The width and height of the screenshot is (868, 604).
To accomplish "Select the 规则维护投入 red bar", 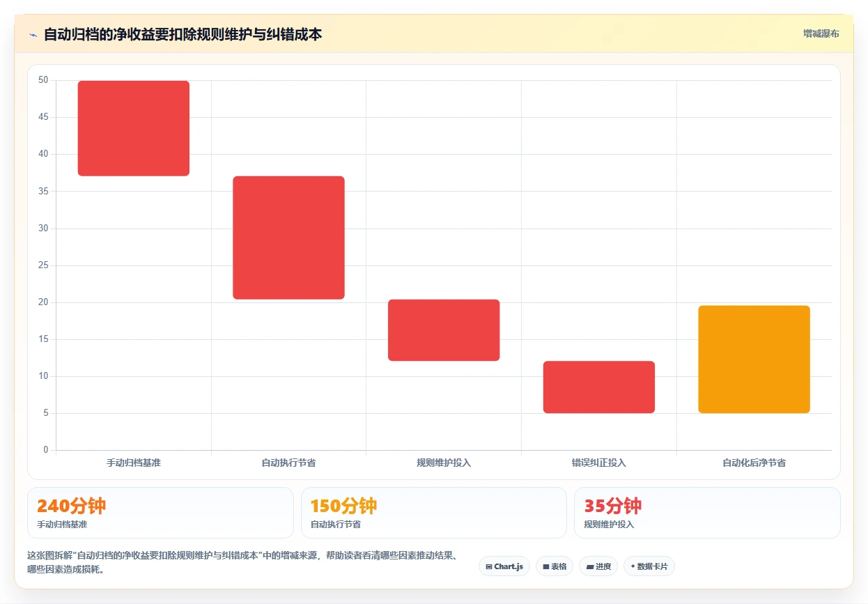I will click(444, 330).
